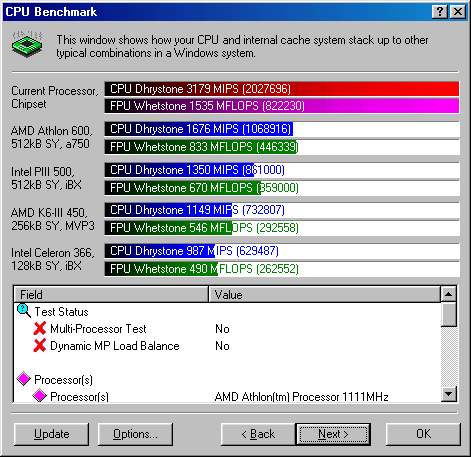The image size is (471, 457).
Task: Click the Current Processor, Chipset label
Action: click(x=55, y=97)
